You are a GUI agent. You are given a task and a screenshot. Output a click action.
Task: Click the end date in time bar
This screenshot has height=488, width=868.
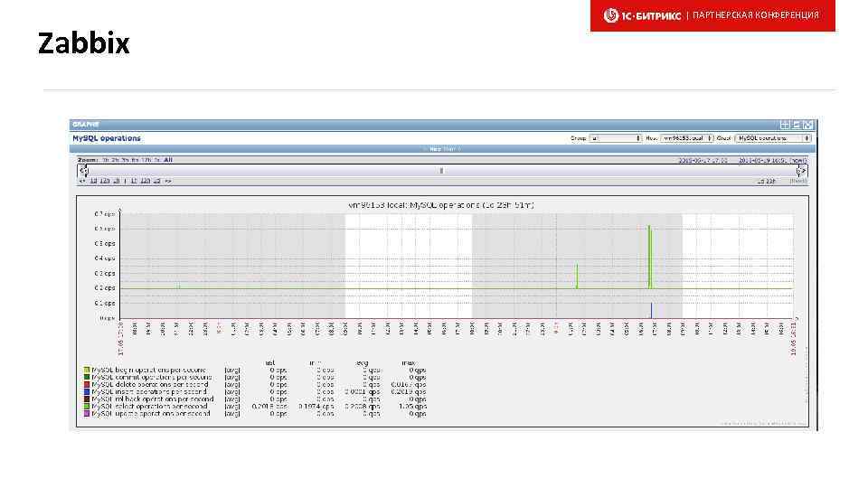pos(763,161)
